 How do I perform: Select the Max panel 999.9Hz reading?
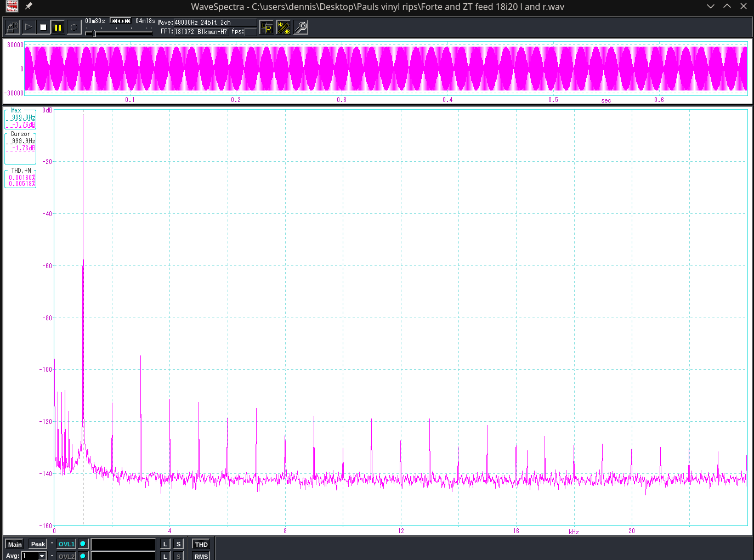coord(23,117)
